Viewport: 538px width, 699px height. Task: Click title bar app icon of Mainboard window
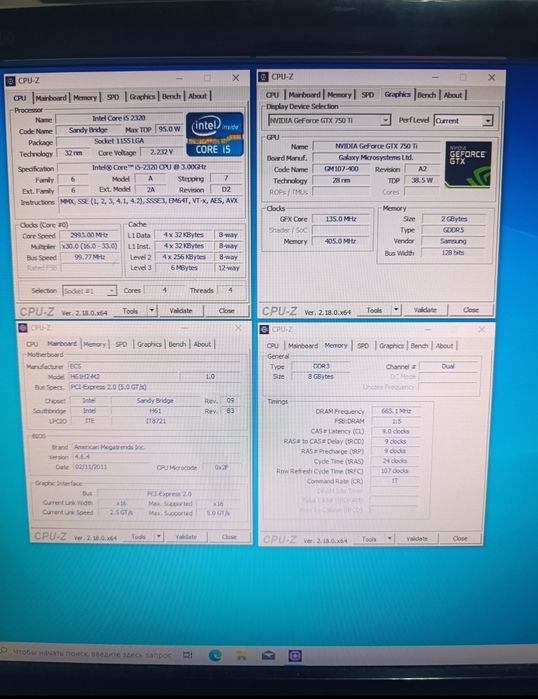click(x=23, y=328)
